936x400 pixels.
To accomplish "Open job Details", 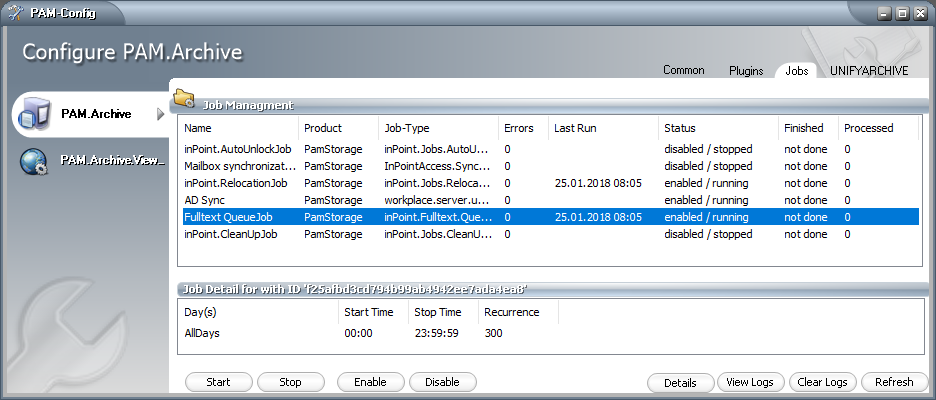I will (x=681, y=383).
